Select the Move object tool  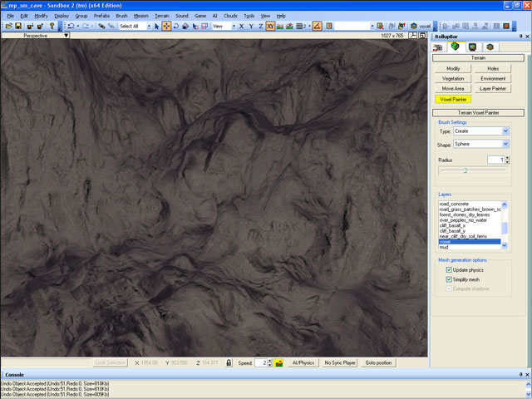pos(166,26)
